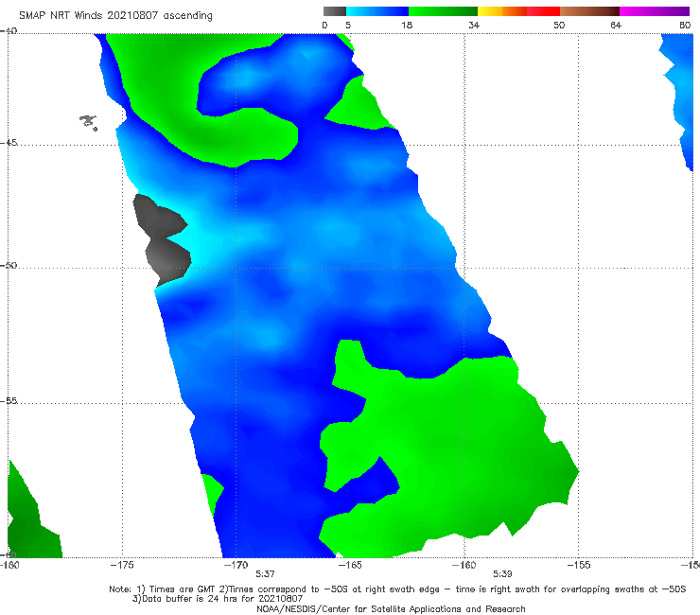Click the green segment of the color bar
This screenshot has width=700, height=615.
tap(443, 11)
